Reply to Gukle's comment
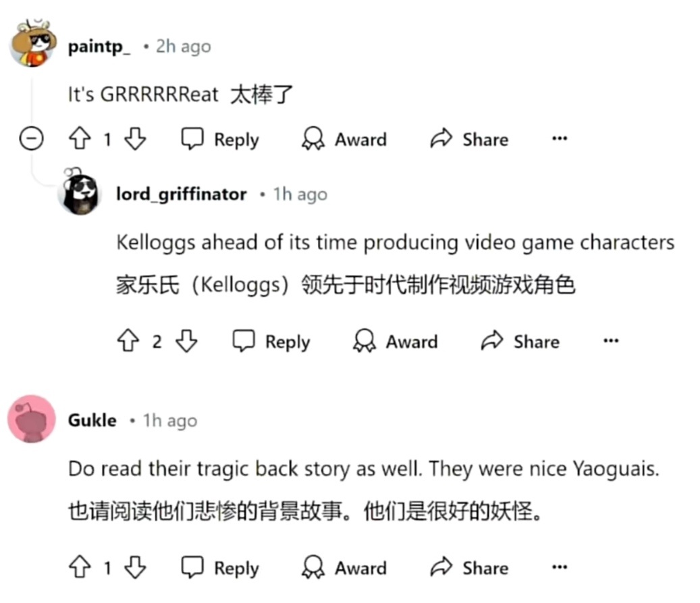Viewport: 700px width, 603px height. [220, 568]
